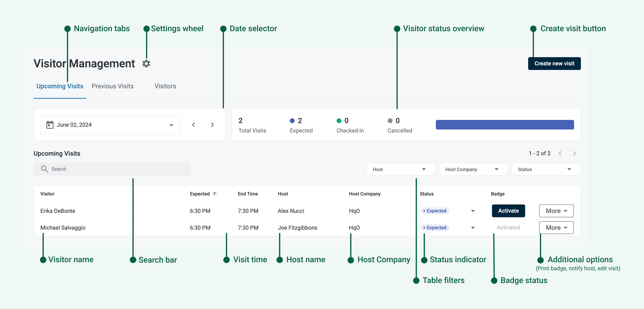This screenshot has width=644, height=309.
Task: Open the settings gear beside Visitor Management
Action: (146, 64)
